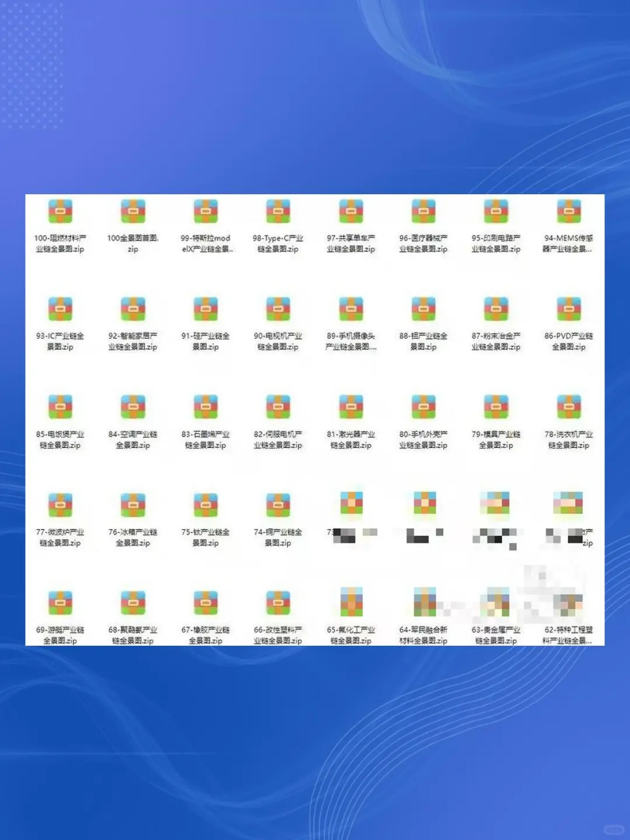This screenshot has height=840, width=630.
Task: Select the 93-IC产业链全景图.zip archive icon
Action: (60, 309)
